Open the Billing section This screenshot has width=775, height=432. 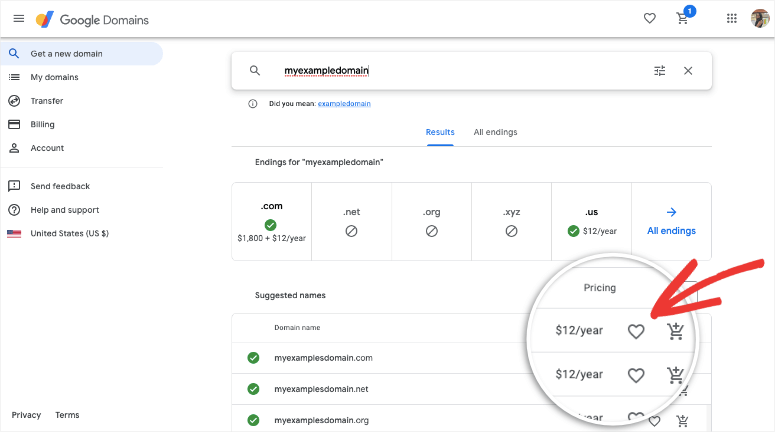click(43, 124)
